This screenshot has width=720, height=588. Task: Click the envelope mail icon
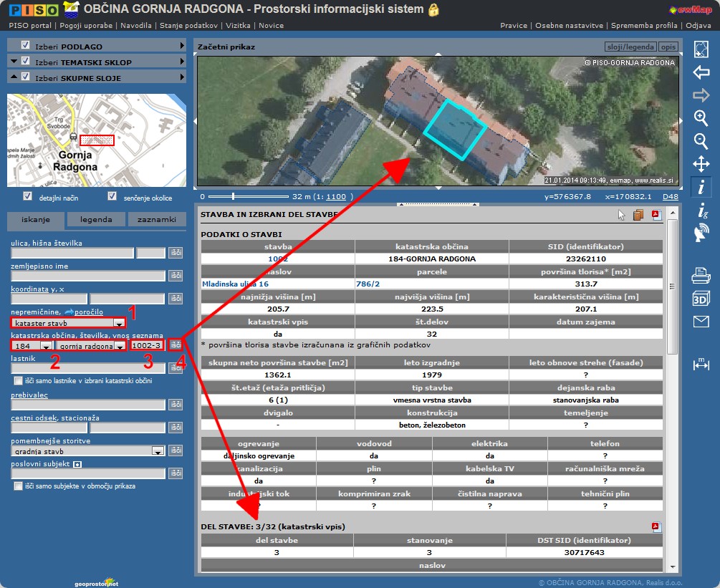coord(701,322)
